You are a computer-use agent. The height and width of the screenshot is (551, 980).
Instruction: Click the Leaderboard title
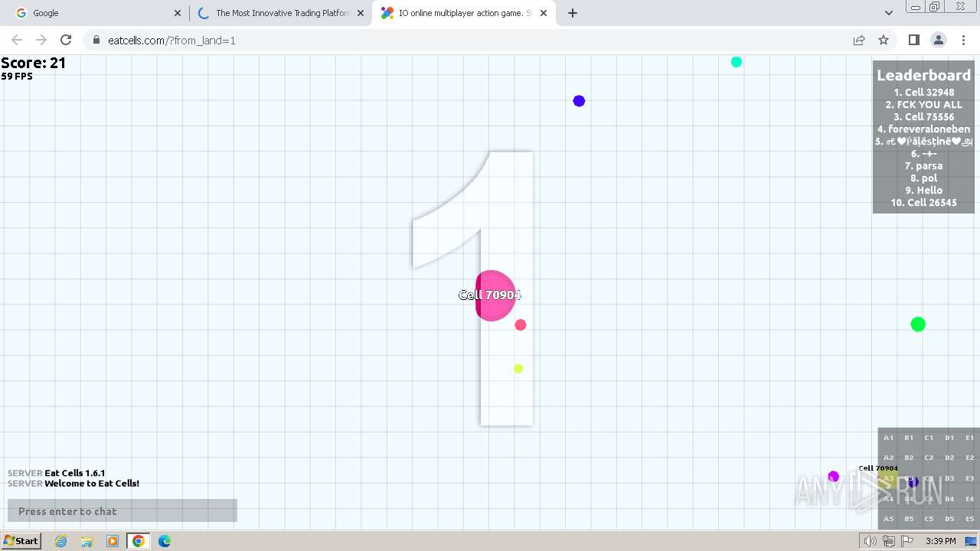pos(923,75)
